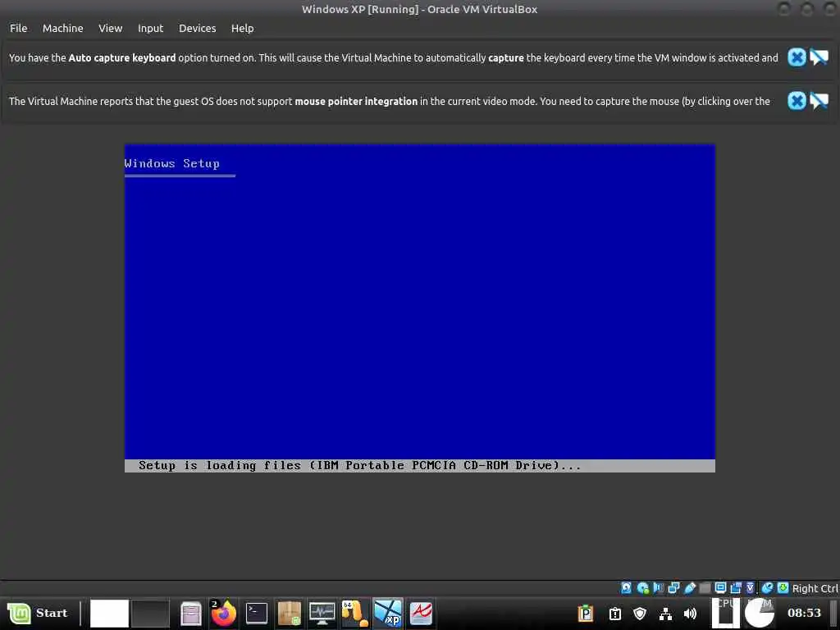Open the Devices menu
840x630 pixels.
pyautogui.click(x=197, y=29)
